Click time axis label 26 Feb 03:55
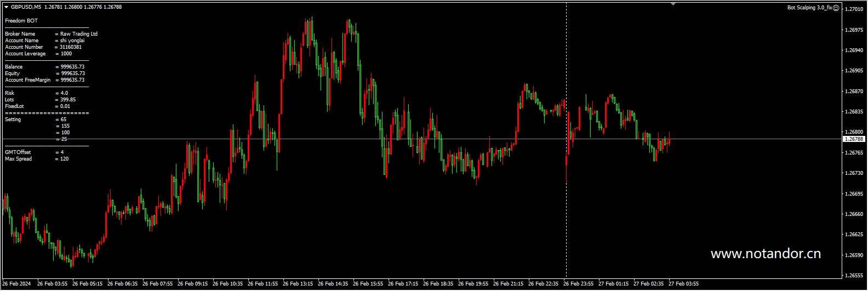The height and width of the screenshot is (291, 868). (53, 284)
